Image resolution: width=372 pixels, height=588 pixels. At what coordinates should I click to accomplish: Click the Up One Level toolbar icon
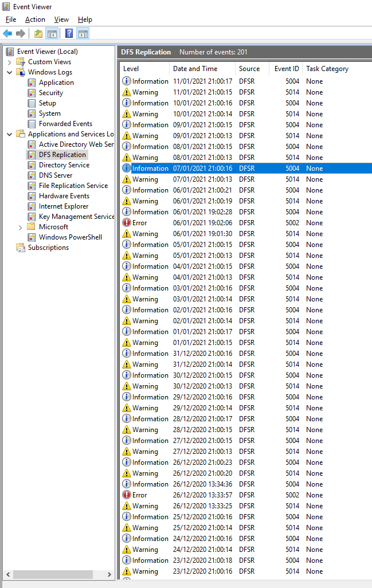coord(38,34)
